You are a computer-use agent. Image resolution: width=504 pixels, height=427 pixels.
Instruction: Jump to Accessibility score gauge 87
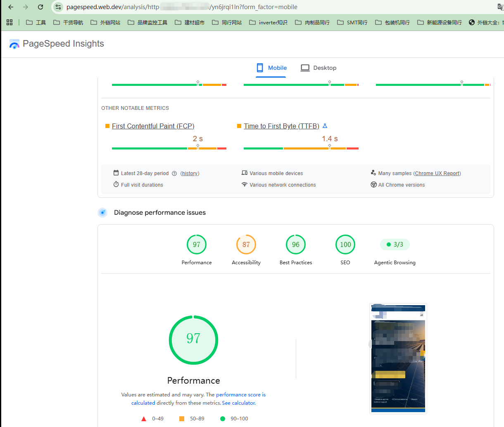tap(246, 244)
